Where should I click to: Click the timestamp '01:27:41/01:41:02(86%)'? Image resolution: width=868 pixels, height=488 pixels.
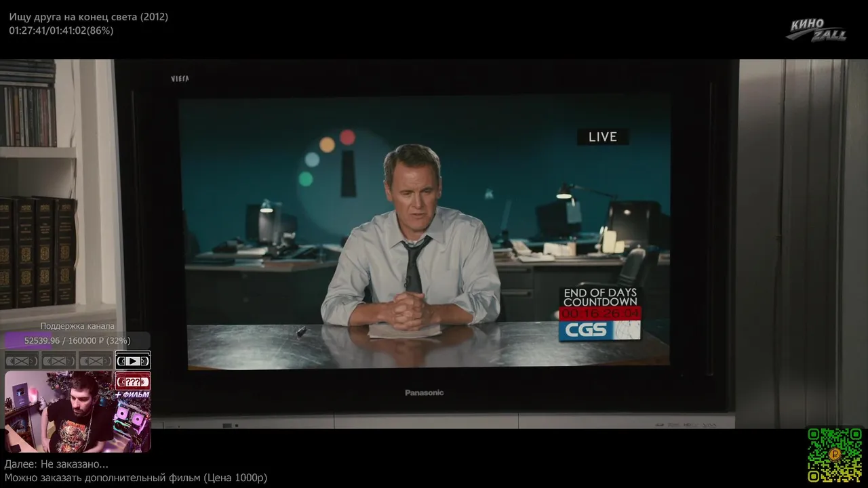(x=61, y=30)
